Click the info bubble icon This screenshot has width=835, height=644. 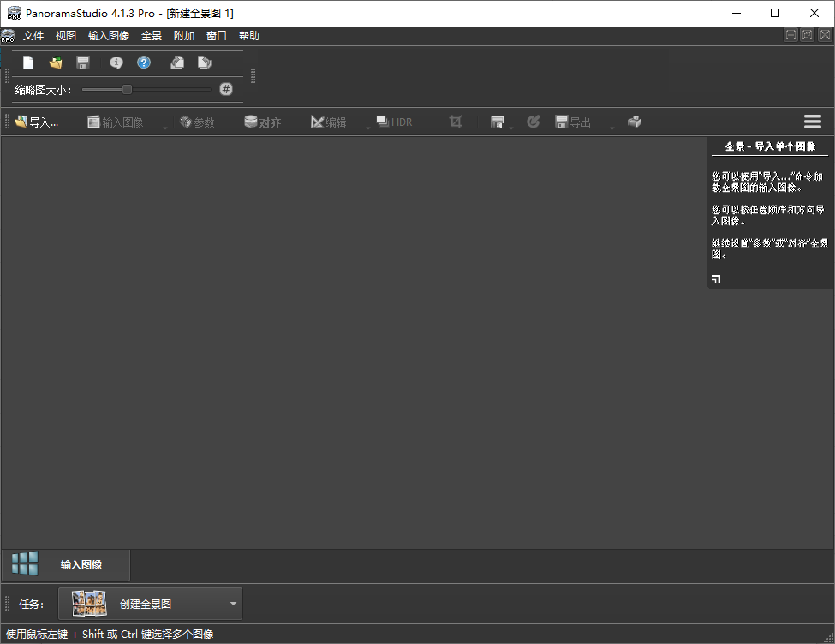tap(116, 62)
